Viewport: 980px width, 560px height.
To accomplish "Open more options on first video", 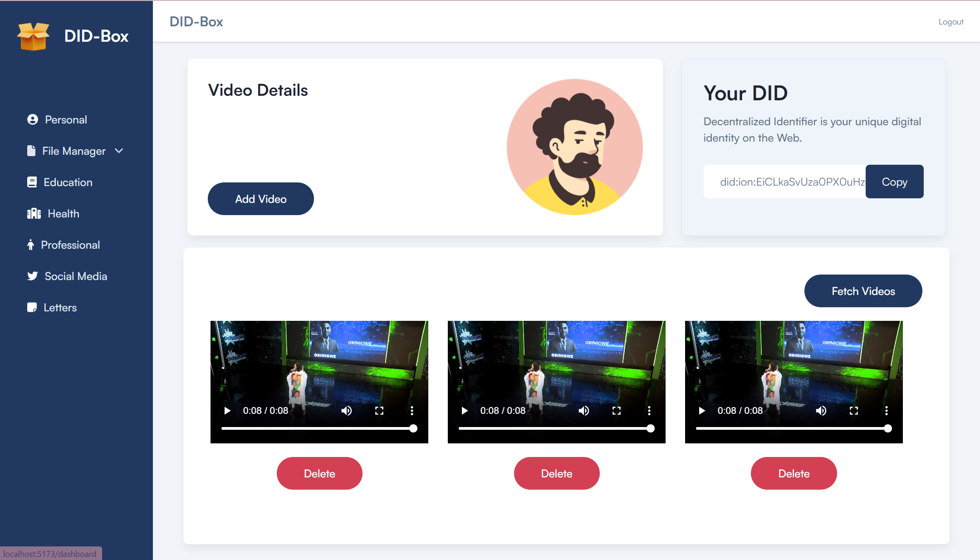I will click(x=412, y=411).
